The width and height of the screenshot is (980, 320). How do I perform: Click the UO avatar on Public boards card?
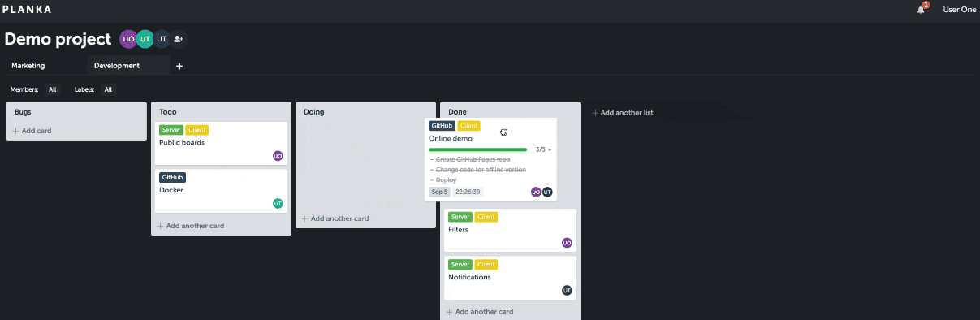click(x=278, y=156)
